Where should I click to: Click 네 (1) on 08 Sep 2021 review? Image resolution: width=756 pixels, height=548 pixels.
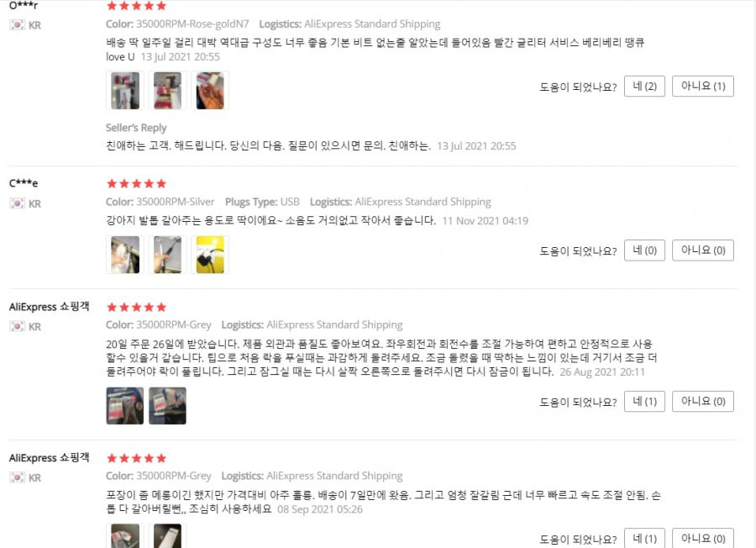click(x=644, y=539)
